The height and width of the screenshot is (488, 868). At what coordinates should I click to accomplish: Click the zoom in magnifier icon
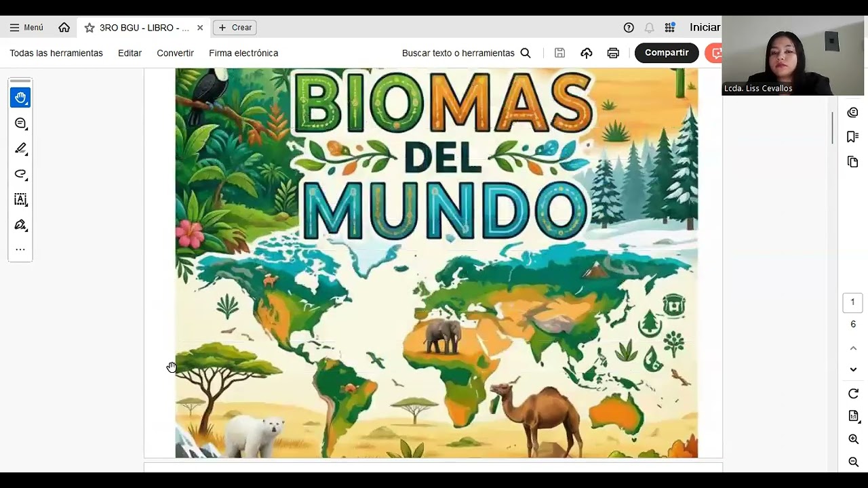point(853,439)
